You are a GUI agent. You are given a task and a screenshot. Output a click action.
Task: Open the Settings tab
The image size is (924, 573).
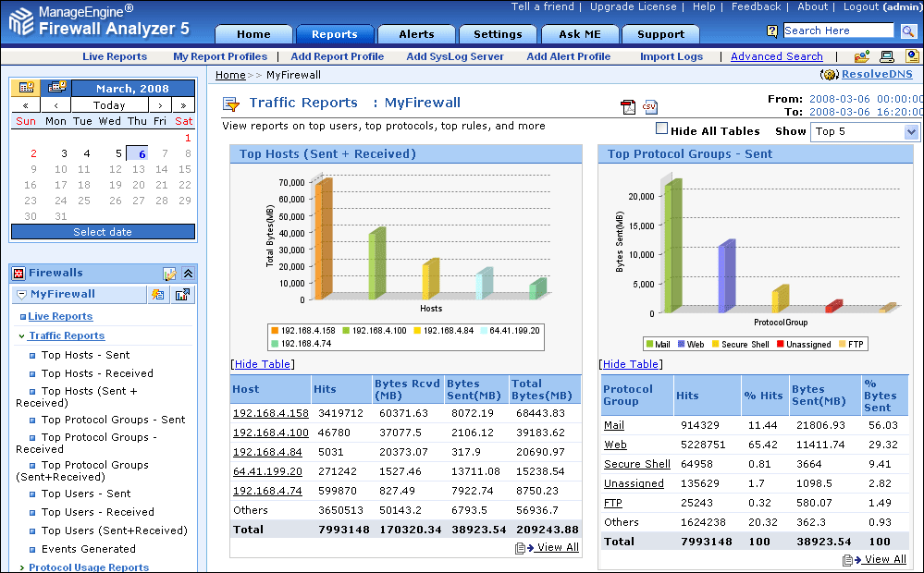pos(498,34)
